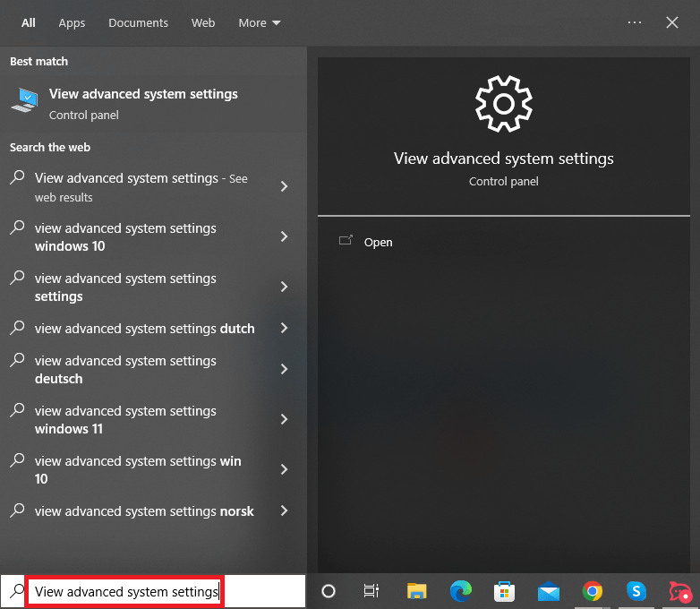The image size is (700, 609).
Task: Expand arrow for 'windows 10' suggestion
Action: tap(284, 236)
